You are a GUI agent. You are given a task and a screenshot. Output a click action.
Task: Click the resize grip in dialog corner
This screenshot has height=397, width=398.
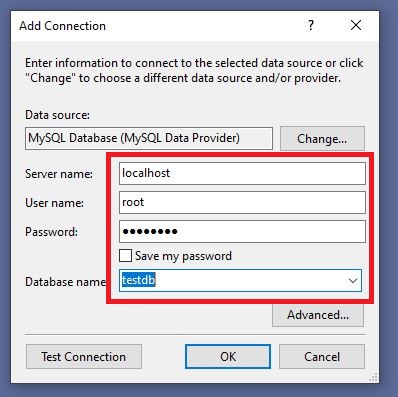374,377
